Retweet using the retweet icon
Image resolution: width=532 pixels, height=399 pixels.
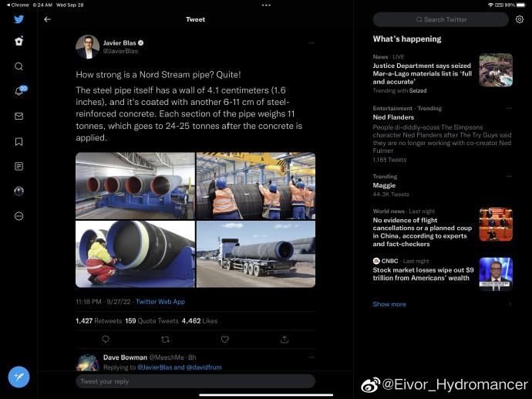(x=165, y=340)
